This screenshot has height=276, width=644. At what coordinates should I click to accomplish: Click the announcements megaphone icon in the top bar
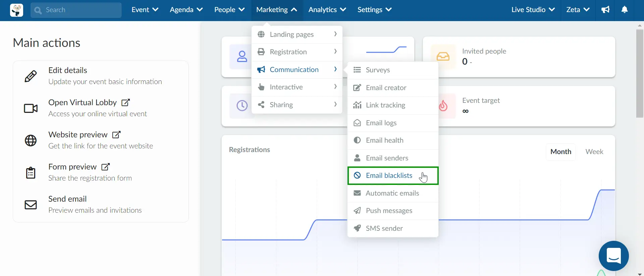tap(605, 10)
